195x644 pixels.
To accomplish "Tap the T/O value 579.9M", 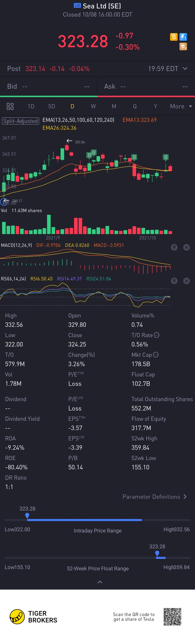I will click(x=15, y=364).
